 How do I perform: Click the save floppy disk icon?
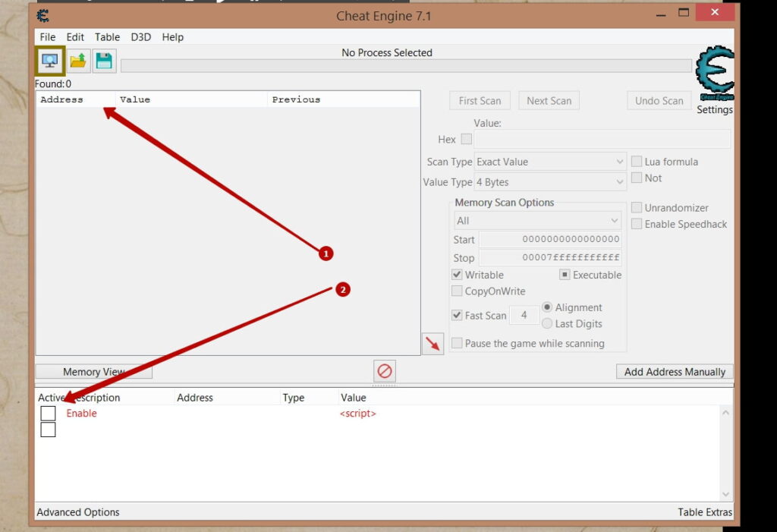tap(104, 61)
